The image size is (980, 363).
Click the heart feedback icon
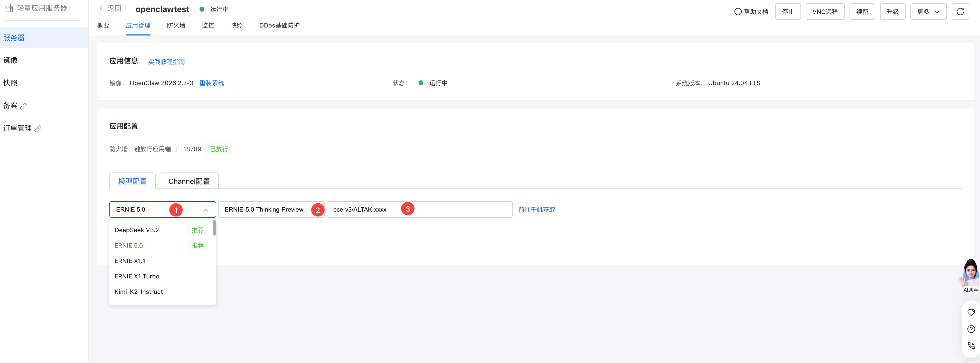click(971, 313)
